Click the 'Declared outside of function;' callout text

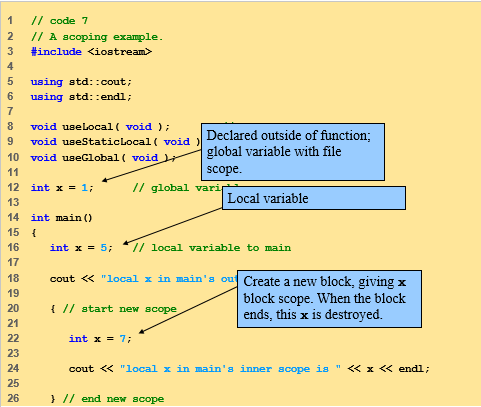click(289, 135)
